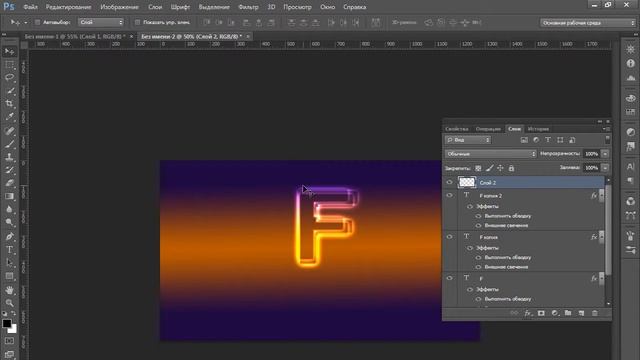Image resolution: width=640 pixels, height=360 pixels.
Task: Select the Healing Brush tool
Action: (9, 131)
